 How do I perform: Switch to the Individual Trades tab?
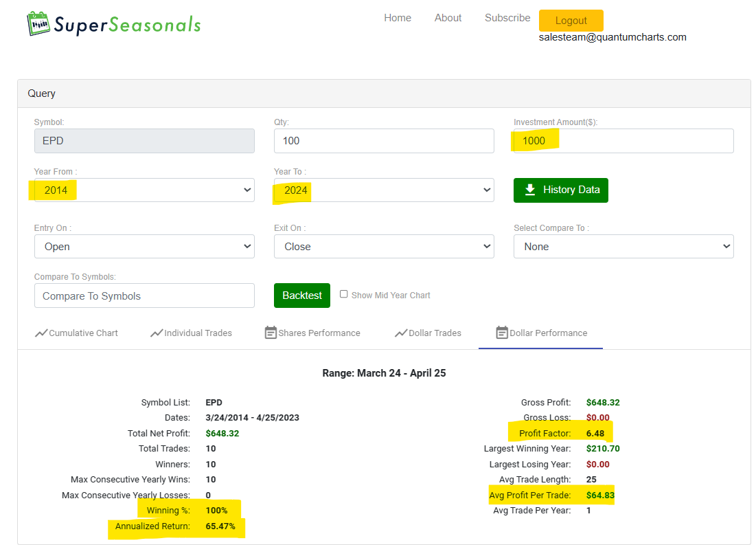coord(191,333)
